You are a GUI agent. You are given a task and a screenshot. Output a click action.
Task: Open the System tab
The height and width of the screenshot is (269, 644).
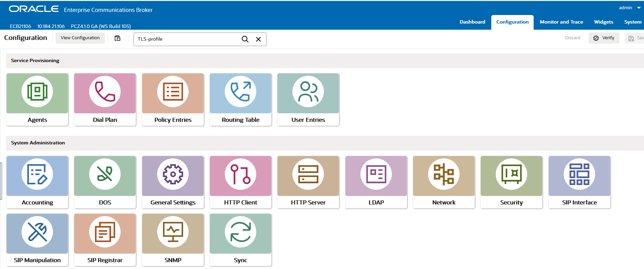(633, 22)
